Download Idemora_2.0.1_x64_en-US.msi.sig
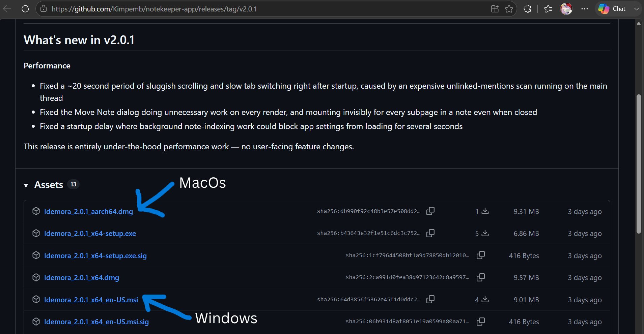 coord(96,322)
